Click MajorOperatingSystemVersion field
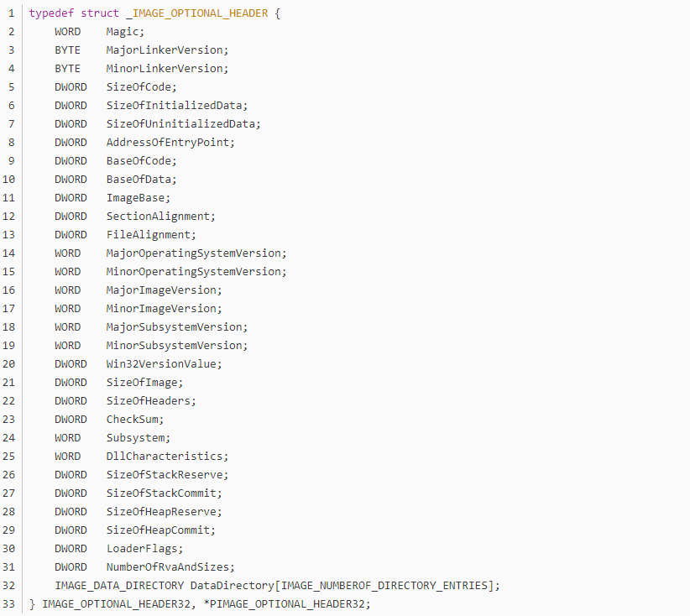690x616 pixels. pyautogui.click(x=193, y=253)
